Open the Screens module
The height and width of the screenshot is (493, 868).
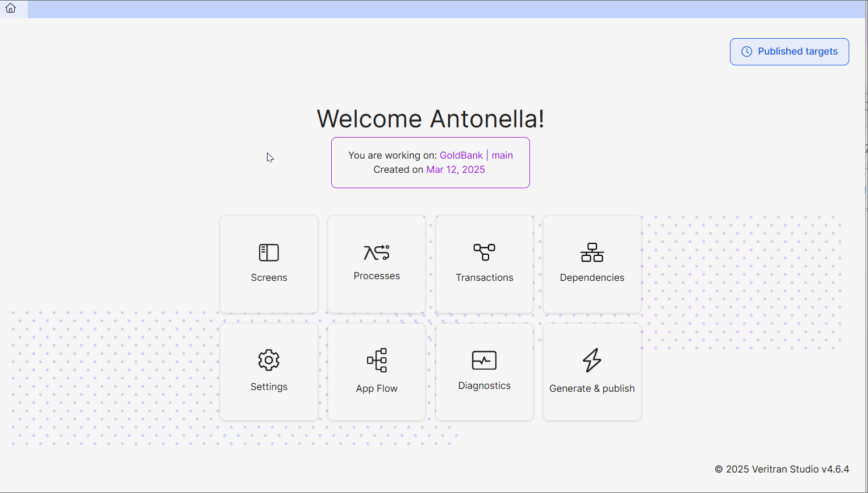[269, 264]
